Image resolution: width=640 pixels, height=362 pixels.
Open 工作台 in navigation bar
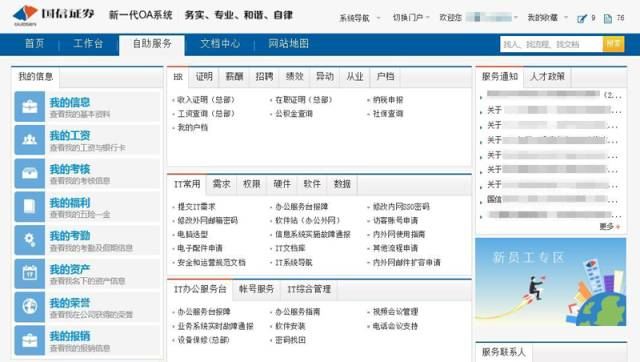point(88,44)
